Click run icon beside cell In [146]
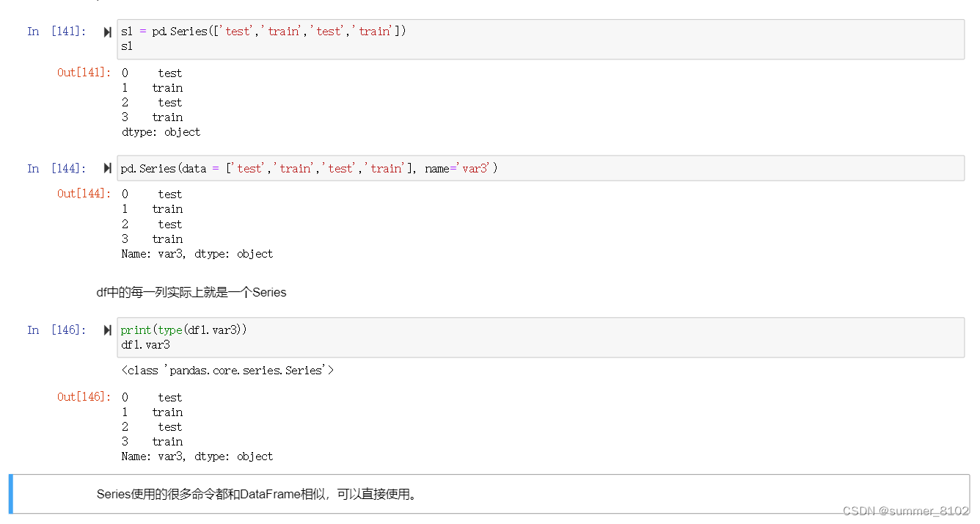The height and width of the screenshot is (524, 980). [108, 330]
